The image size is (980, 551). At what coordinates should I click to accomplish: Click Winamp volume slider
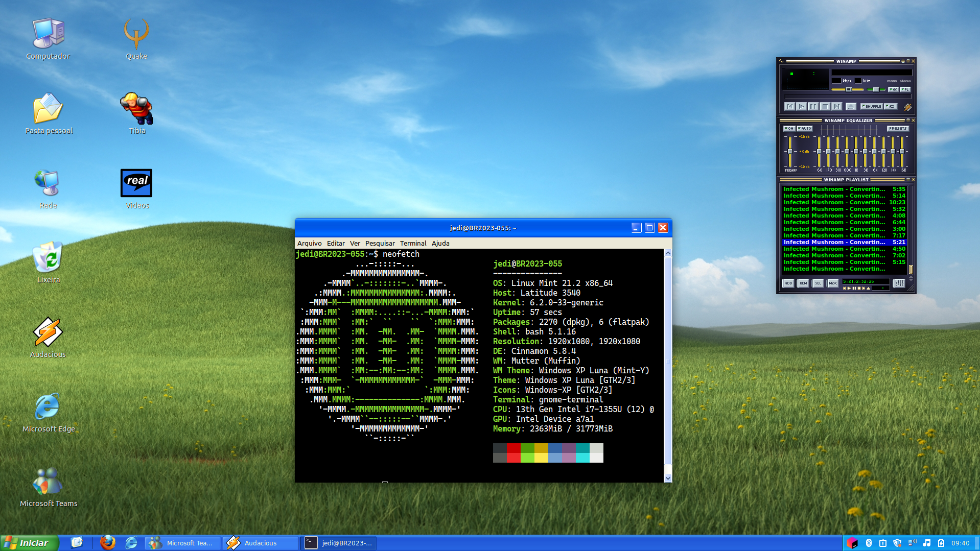(x=848, y=89)
